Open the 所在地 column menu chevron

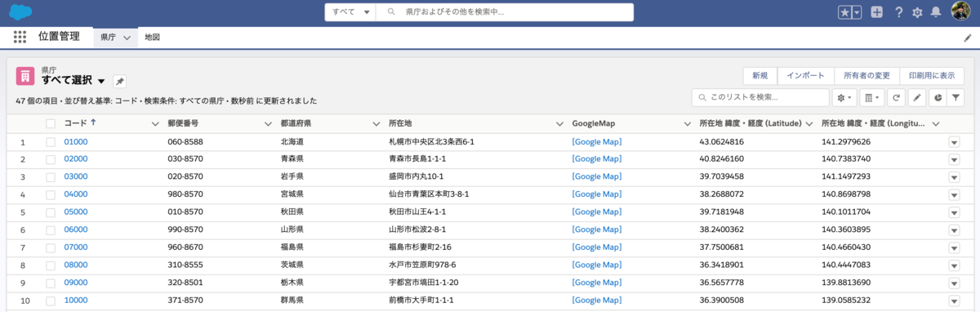[x=560, y=123]
